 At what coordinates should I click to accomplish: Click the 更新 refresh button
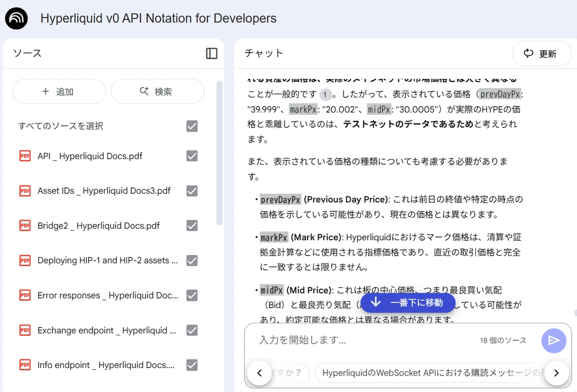point(541,54)
